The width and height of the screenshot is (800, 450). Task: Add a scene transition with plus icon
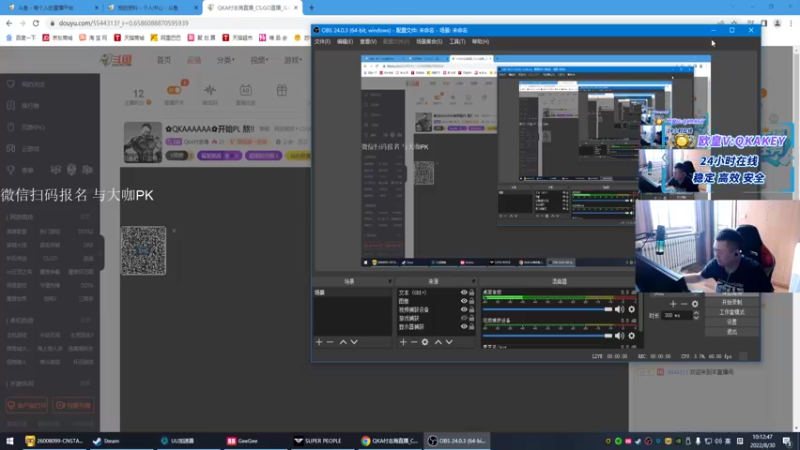tap(673, 304)
